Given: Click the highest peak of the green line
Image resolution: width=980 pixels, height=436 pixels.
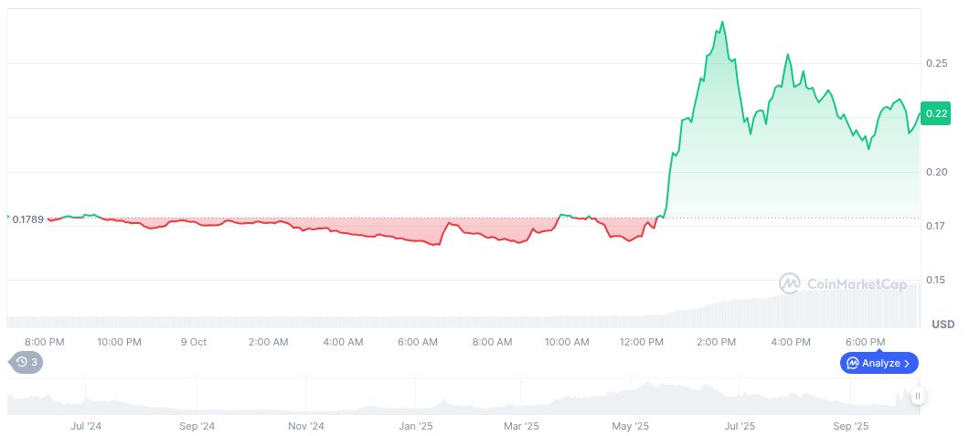Looking at the screenshot, I should pyautogui.click(x=722, y=22).
